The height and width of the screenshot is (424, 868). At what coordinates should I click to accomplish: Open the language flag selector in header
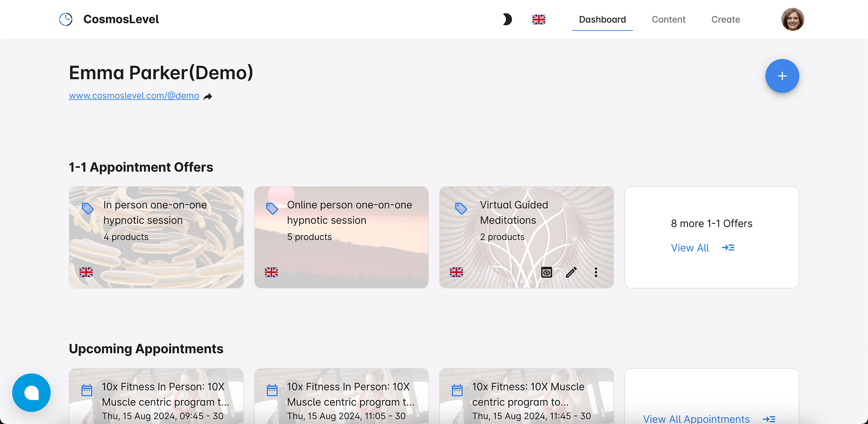[539, 19]
